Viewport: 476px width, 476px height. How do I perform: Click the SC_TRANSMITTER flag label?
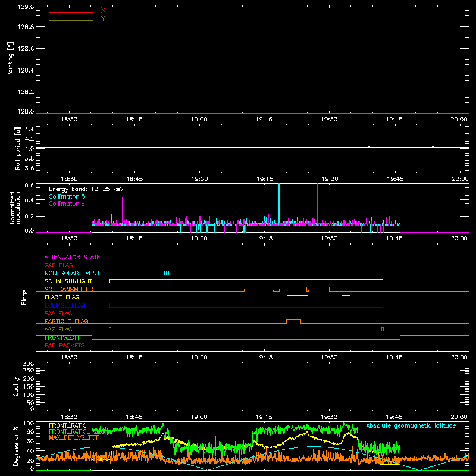tap(69, 289)
